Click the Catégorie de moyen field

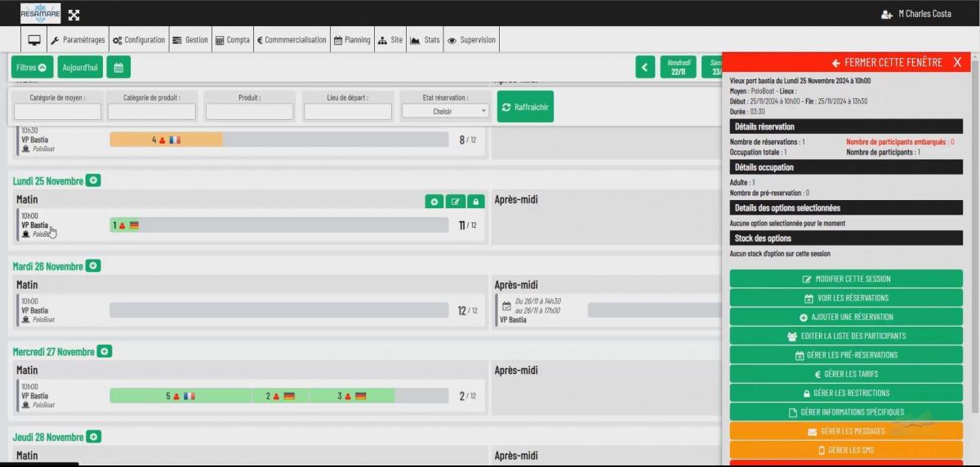(x=57, y=111)
